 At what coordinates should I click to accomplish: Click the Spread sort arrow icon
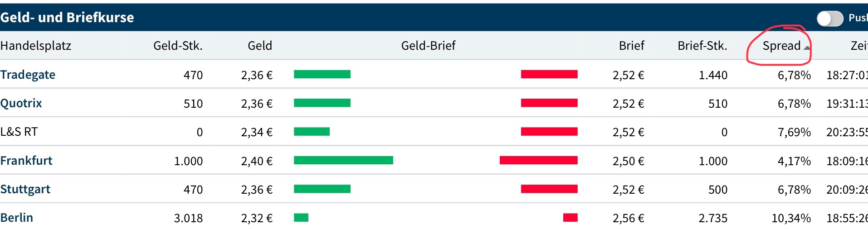coord(807,48)
